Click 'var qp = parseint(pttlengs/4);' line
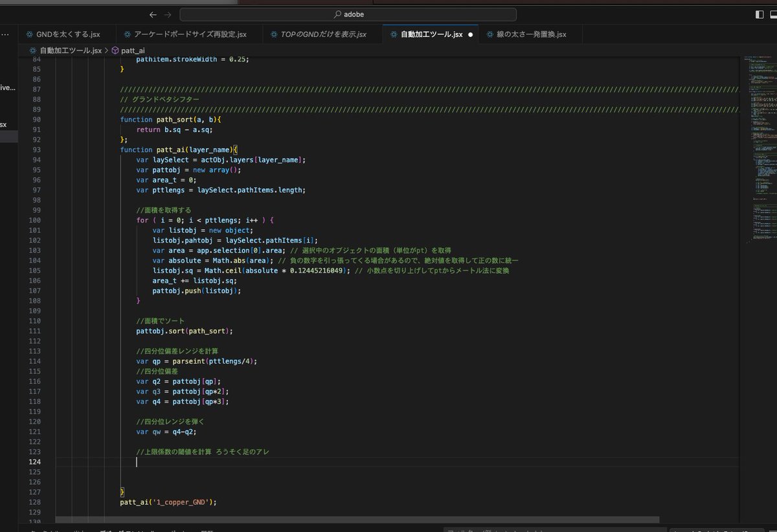 pyautogui.click(x=197, y=361)
